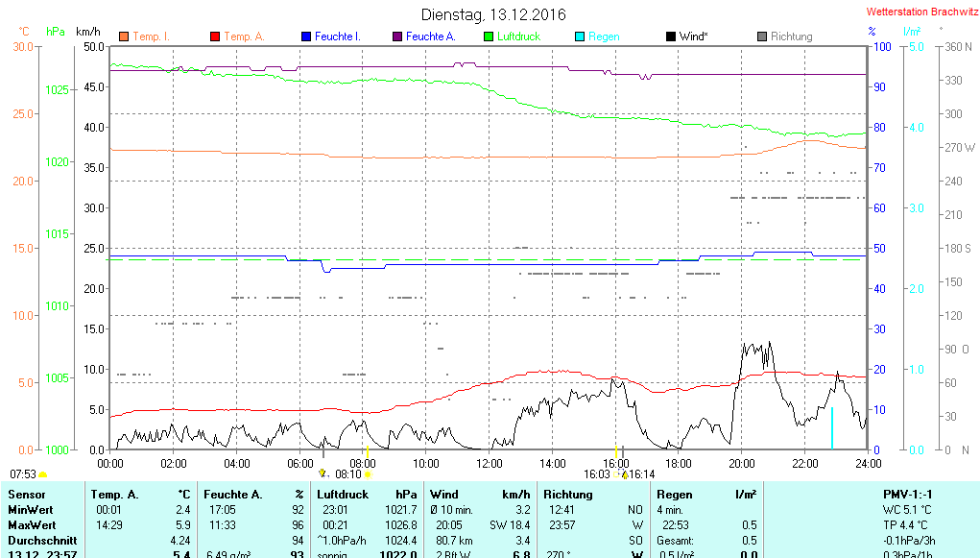Click the 12:00 time axis label
The width and height of the screenshot is (980, 558).
pyautogui.click(x=490, y=463)
